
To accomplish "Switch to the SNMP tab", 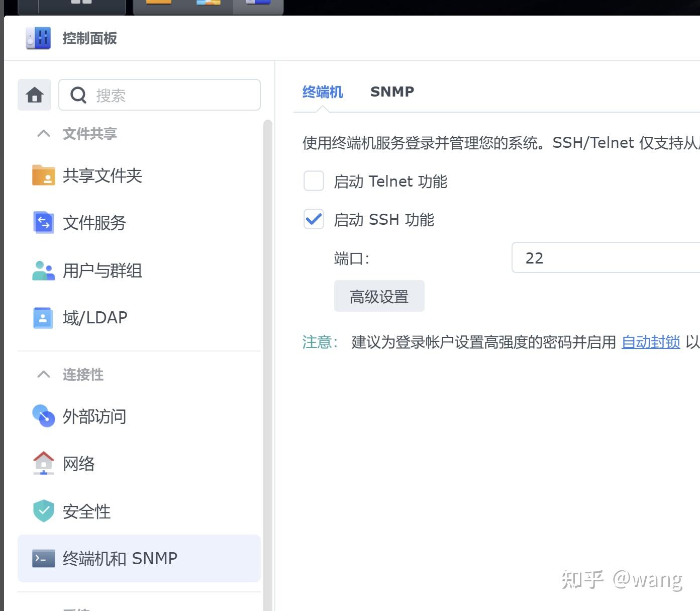I will click(392, 92).
